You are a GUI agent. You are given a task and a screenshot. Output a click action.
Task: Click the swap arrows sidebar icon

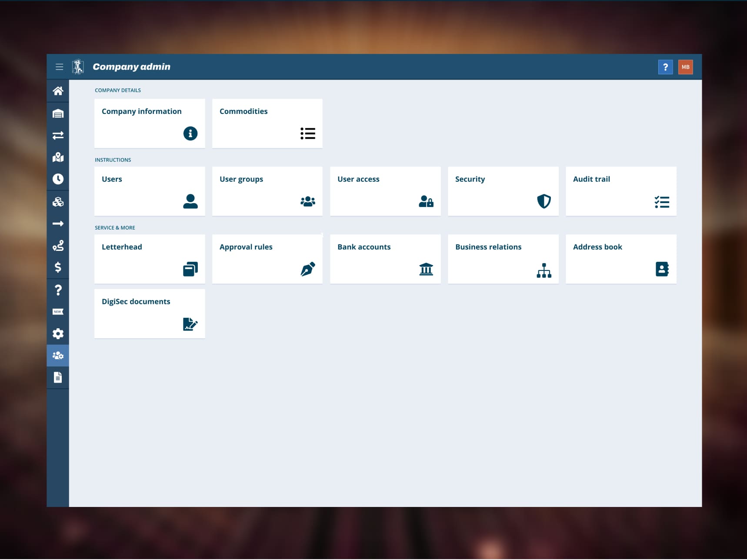pos(58,136)
